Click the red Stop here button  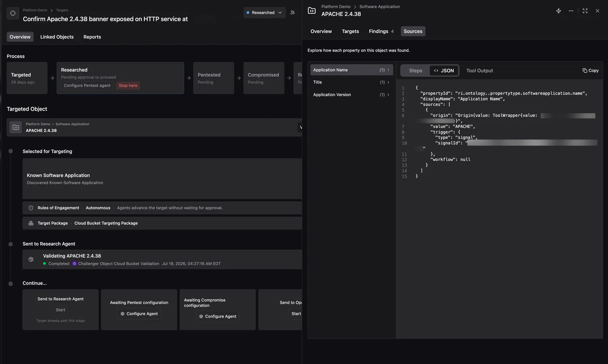(x=128, y=85)
